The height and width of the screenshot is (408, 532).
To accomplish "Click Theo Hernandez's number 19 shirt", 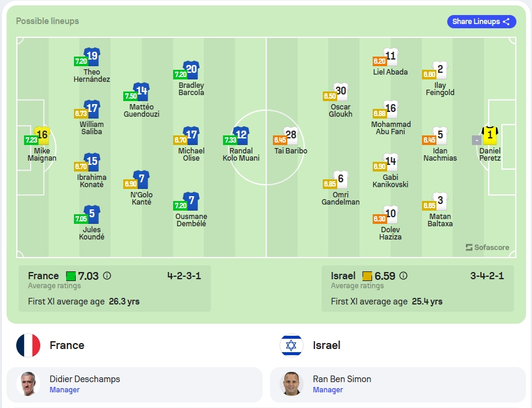I will pyautogui.click(x=92, y=57).
